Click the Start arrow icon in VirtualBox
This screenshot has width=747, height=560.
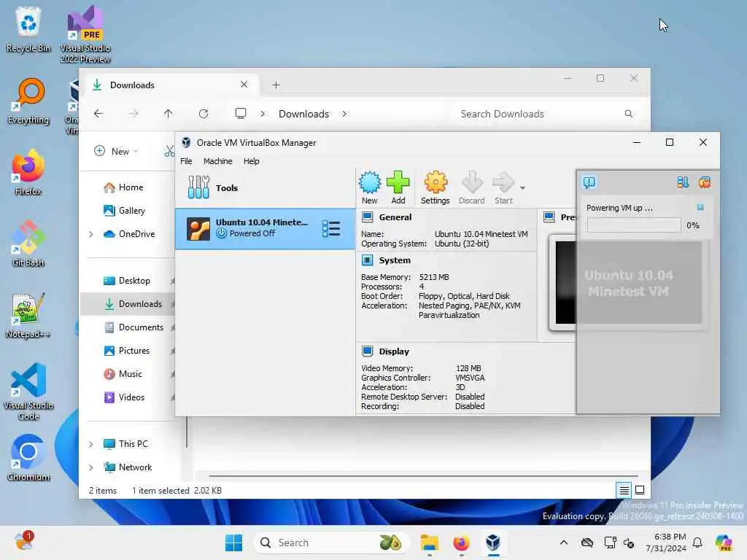click(x=503, y=187)
